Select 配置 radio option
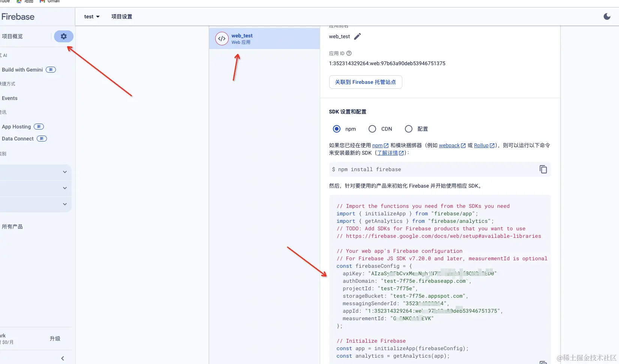This screenshot has height=364, width=619. (409, 129)
